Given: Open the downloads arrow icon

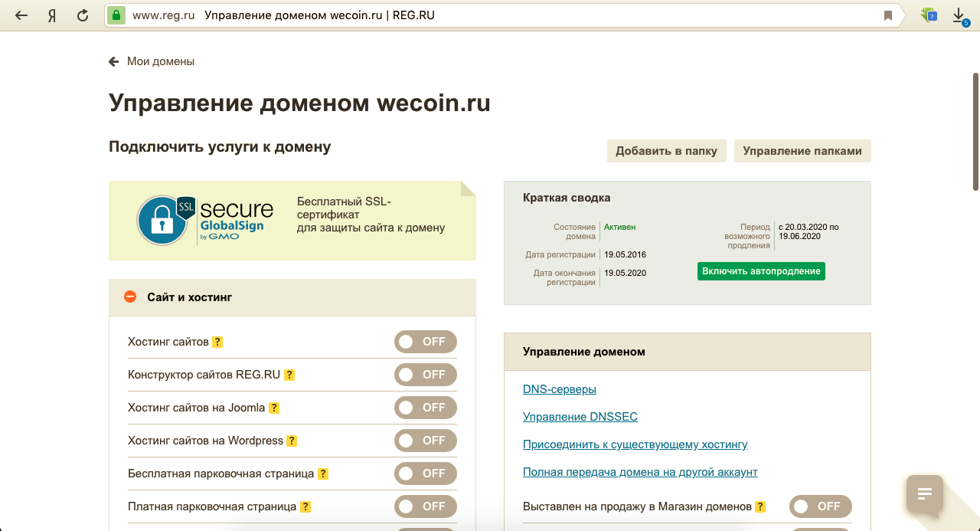Looking at the screenshot, I should 959,16.
